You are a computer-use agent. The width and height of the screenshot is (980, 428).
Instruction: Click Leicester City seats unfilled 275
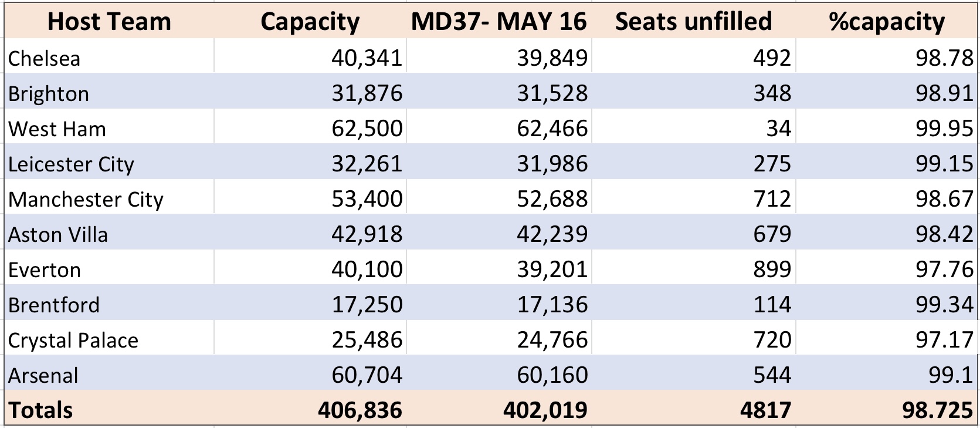pyautogui.click(x=694, y=163)
